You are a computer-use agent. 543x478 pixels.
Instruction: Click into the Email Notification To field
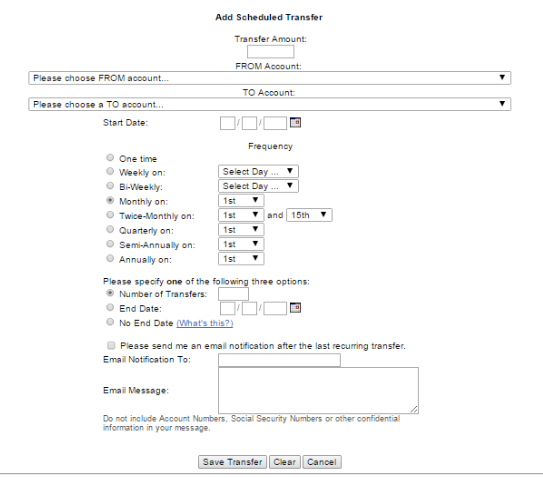279,360
